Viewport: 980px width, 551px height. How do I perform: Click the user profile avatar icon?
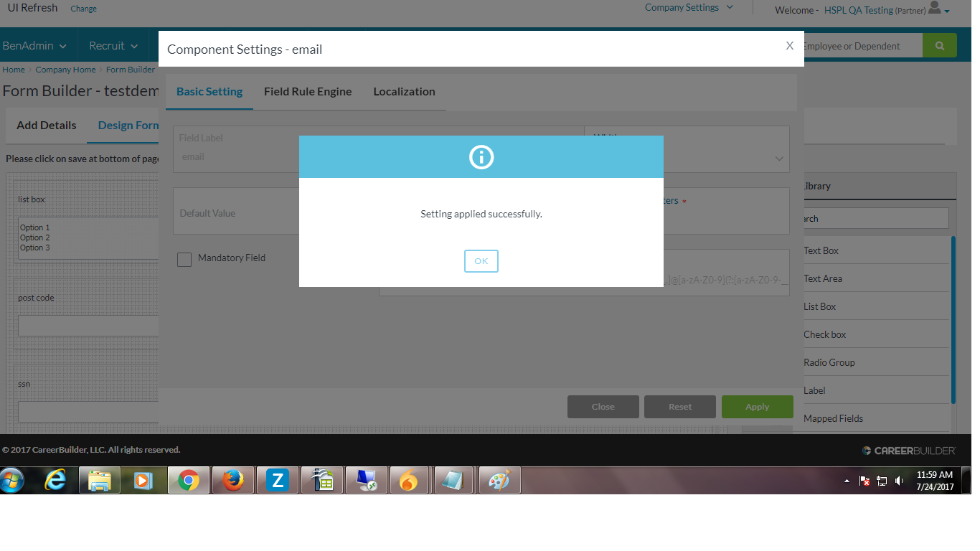(934, 8)
